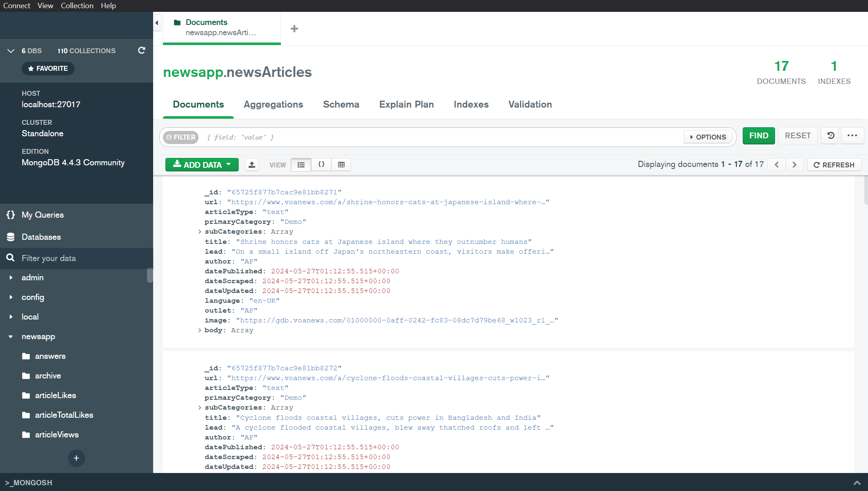Click the "Shrine honors cats" title value
Viewport: 868px width, 491px height.
[x=384, y=242]
